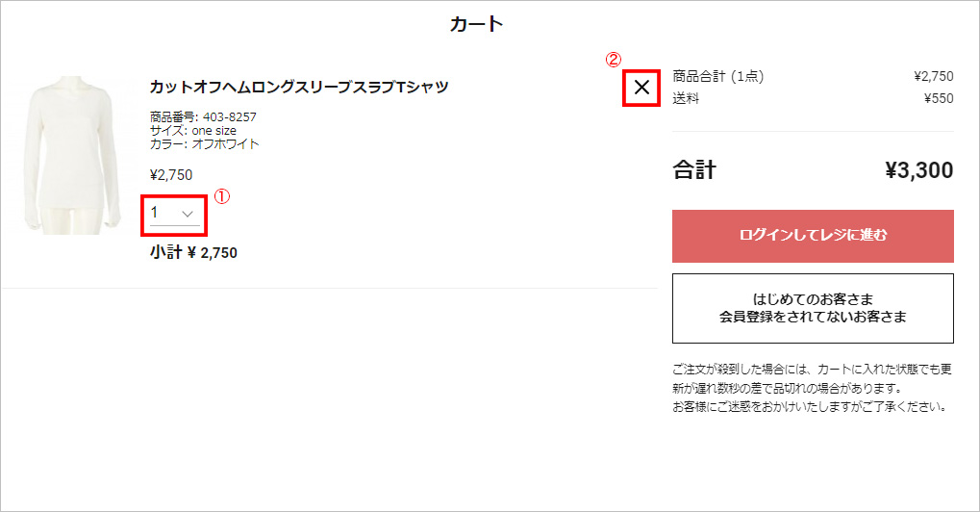Click the サイズ: one size line
980x512 pixels.
coord(193,131)
